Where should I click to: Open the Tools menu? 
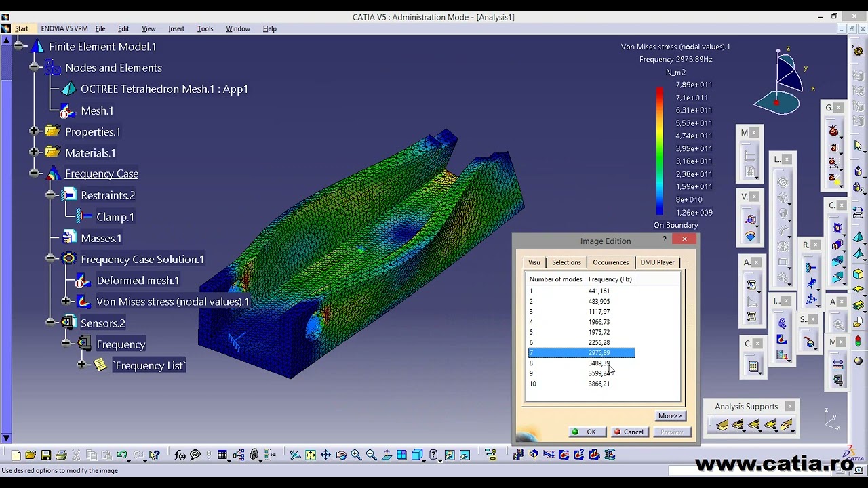click(x=205, y=28)
